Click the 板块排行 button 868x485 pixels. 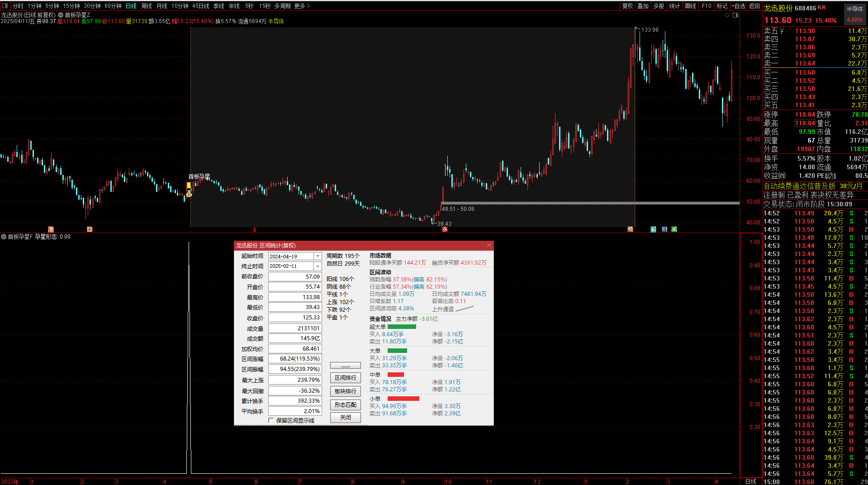(346, 391)
